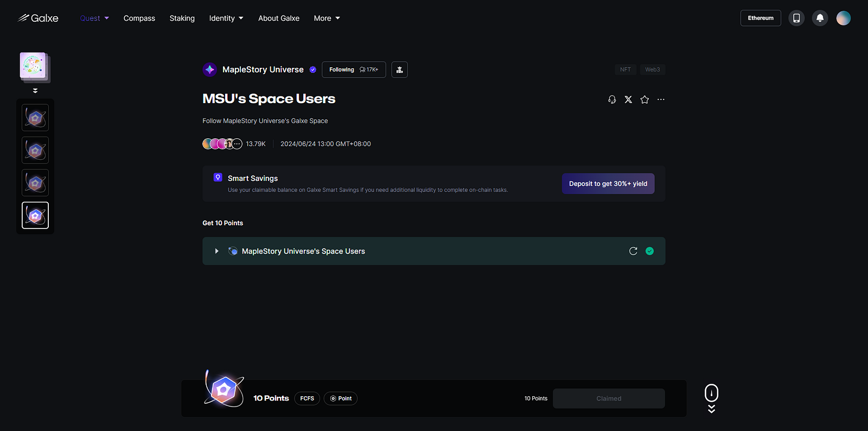Click the FCFS tag
This screenshot has width=868, height=431.
(x=307, y=398)
